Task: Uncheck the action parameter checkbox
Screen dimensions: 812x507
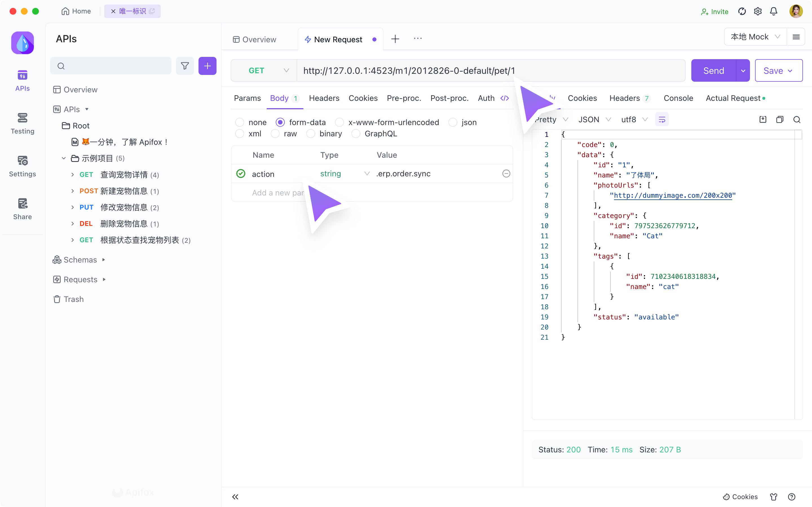Action: pos(240,174)
